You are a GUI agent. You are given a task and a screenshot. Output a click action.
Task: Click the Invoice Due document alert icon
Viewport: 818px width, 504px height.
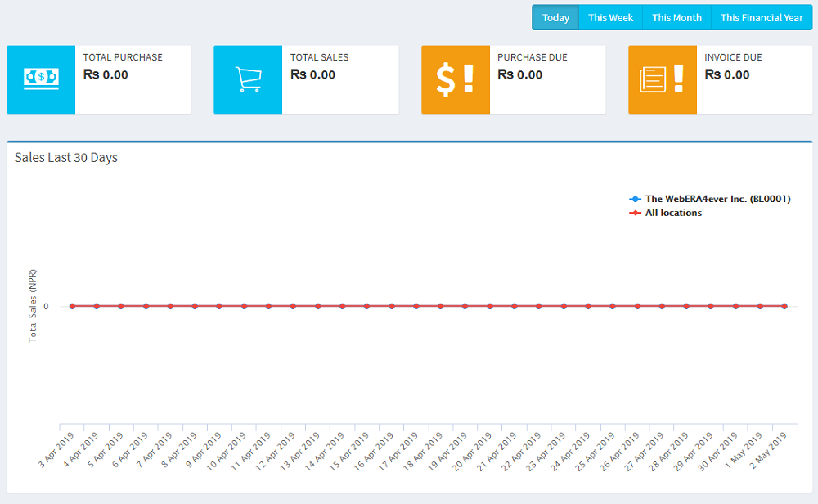tap(662, 79)
